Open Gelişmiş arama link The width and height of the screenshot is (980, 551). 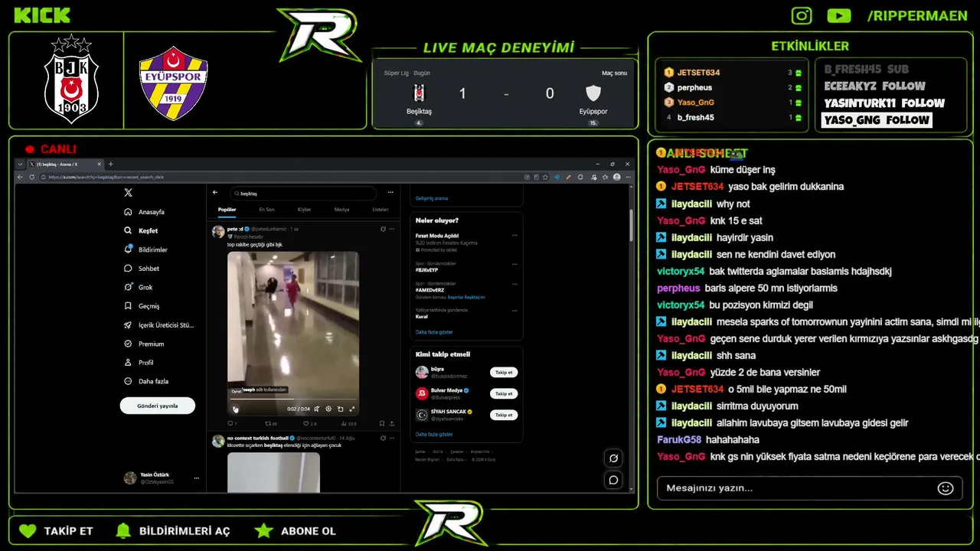(x=432, y=198)
